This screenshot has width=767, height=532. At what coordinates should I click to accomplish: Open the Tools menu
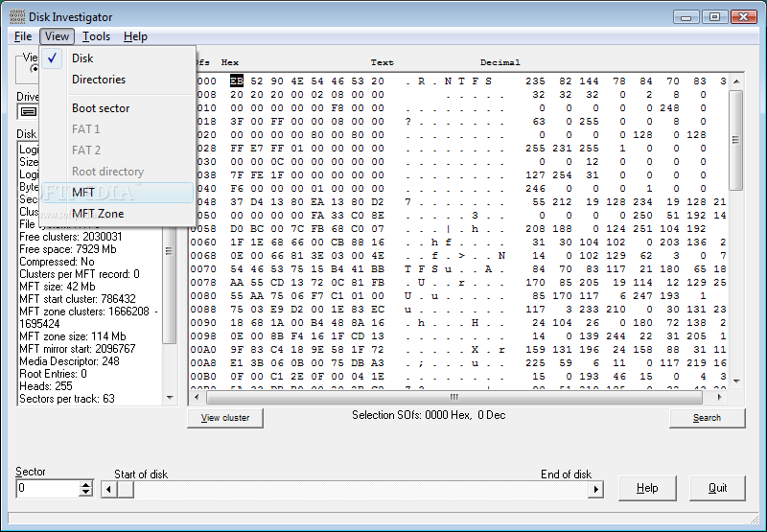[x=96, y=36]
